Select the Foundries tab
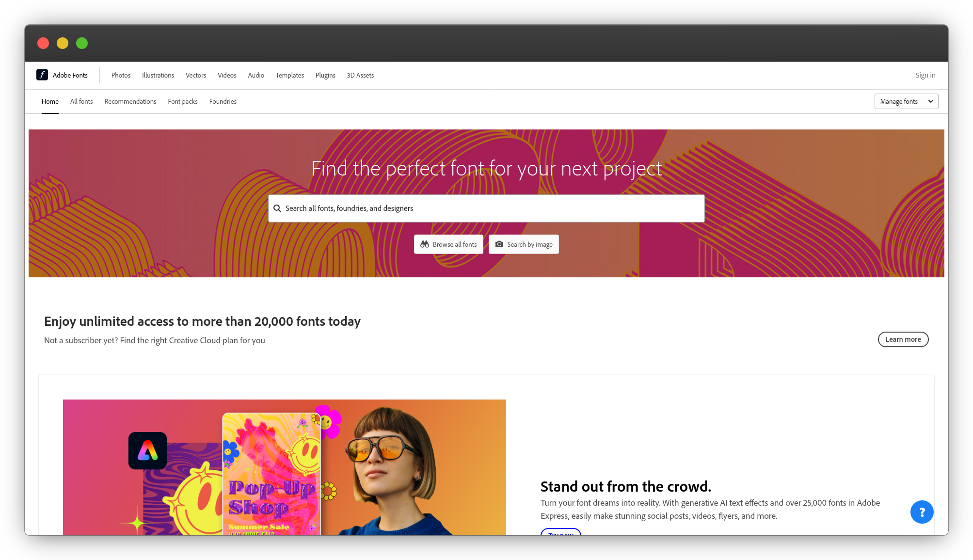973x560 pixels. point(223,101)
